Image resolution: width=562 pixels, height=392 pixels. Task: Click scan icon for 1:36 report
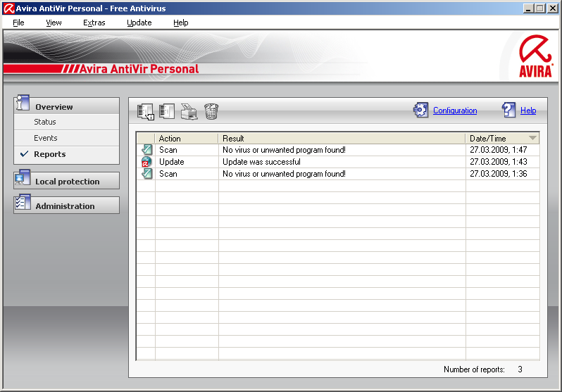click(147, 174)
